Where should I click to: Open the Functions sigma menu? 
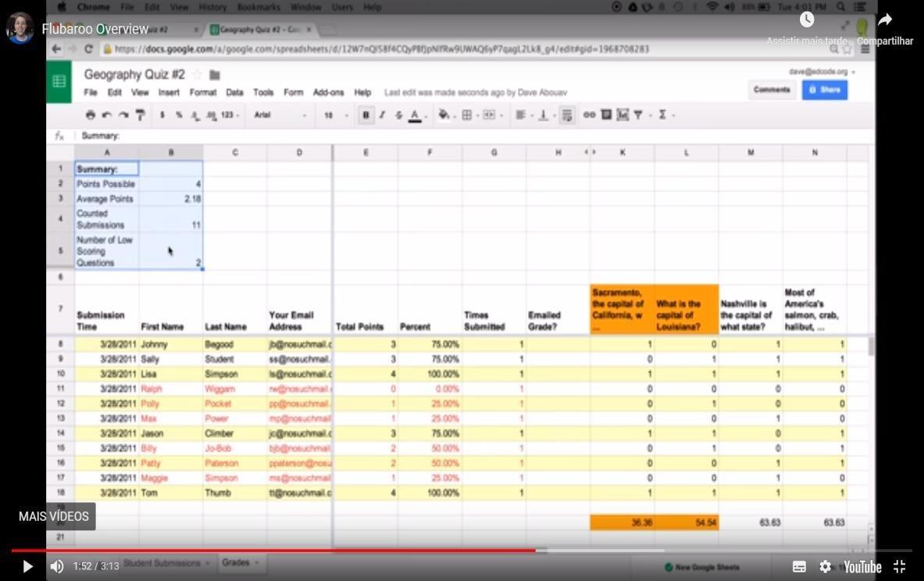(665, 115)
